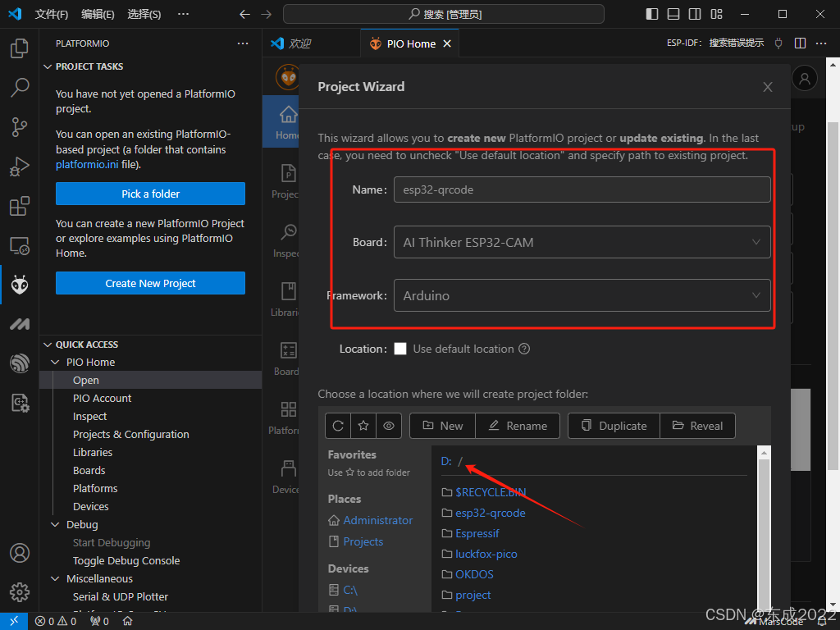Screen dimensions: 840x630
Task: Open the Search view in activity bar
Action: coord(20,87)
